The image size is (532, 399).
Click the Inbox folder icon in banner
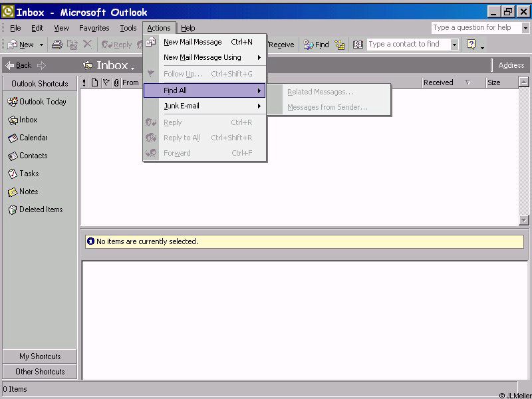[88, 65]
